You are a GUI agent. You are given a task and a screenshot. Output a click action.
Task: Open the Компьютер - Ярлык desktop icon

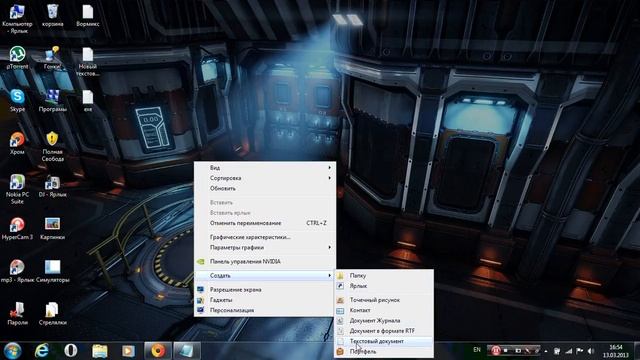pyautogui.click(x=17, y=18)
